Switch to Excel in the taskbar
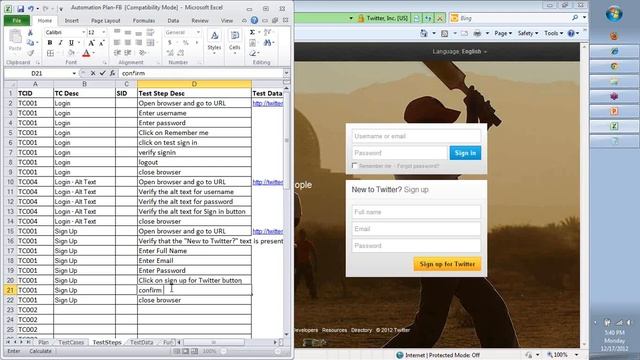 point(614,127)
